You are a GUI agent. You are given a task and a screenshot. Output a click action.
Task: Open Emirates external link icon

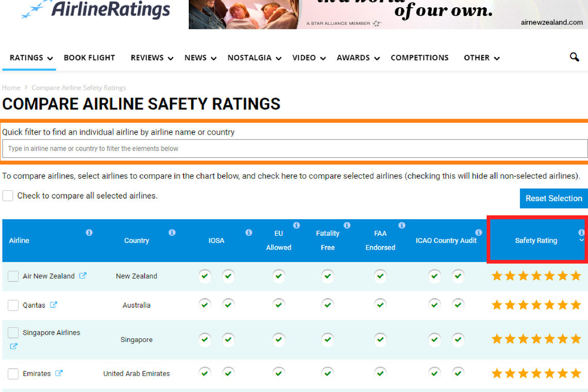click(x=59, y=373)
